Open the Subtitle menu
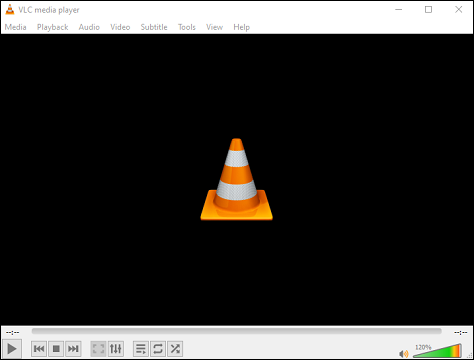Image resolution: width=474 pixels, height=360 pixels. pyautogui.click(x=154, y=27)
